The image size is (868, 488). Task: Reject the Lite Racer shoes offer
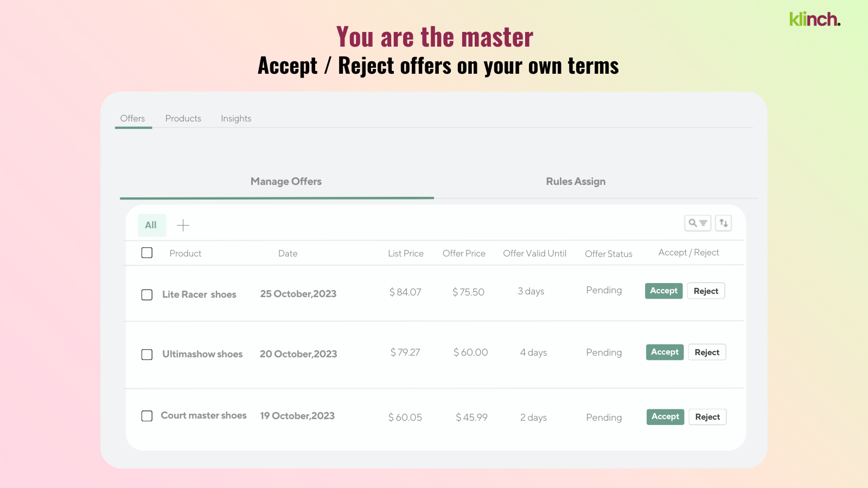coord(706,291)
